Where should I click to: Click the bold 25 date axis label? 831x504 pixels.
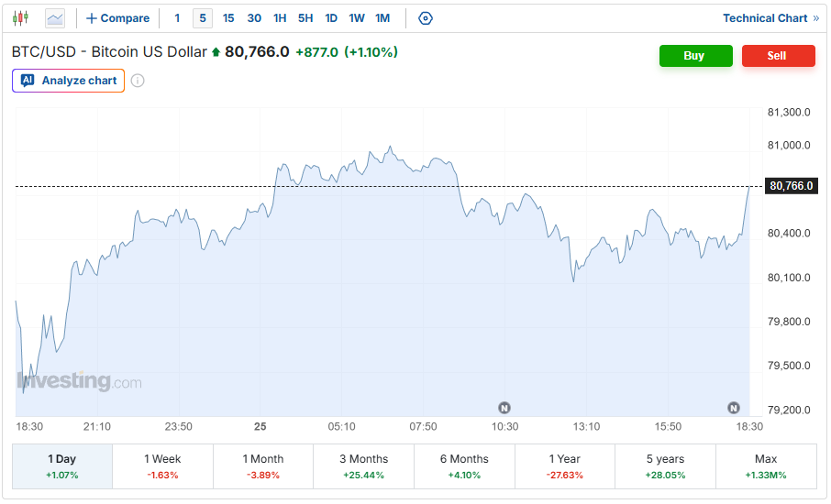click(260, 427)
